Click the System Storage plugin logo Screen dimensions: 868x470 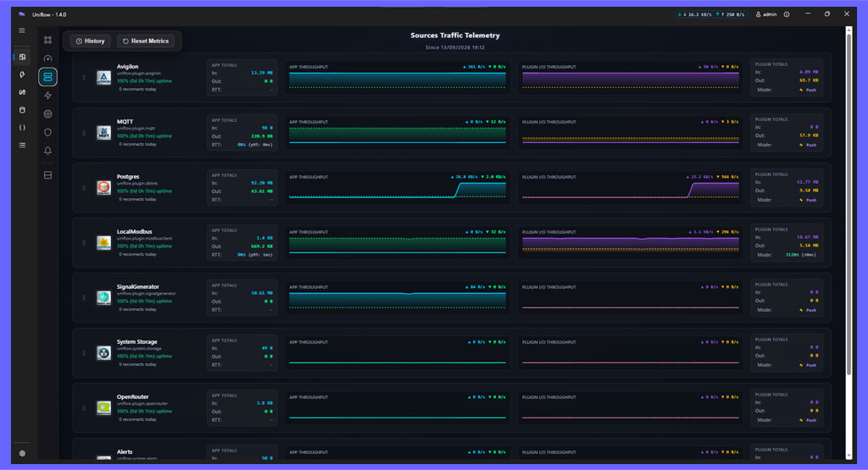coord(103,353)
